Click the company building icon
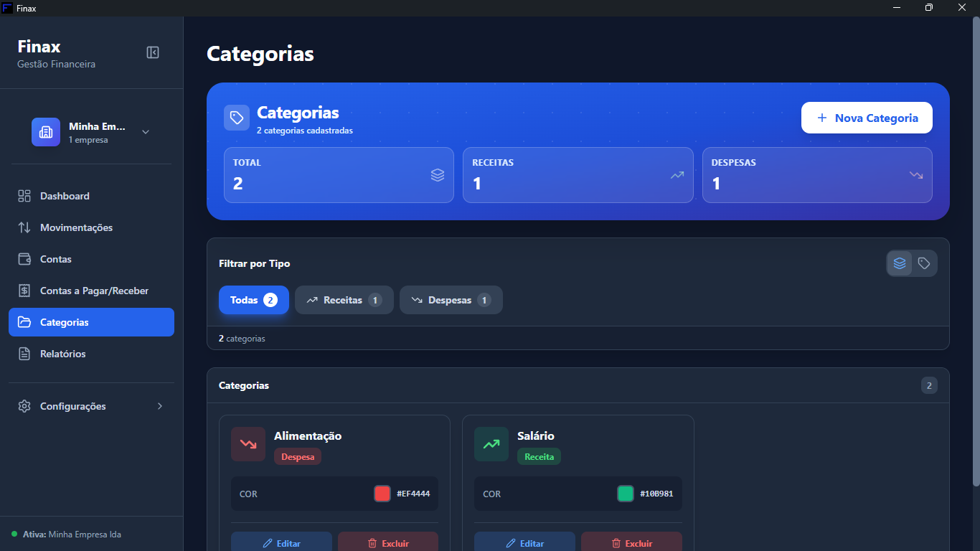The width and height of the screenshot is (980, 551). click(46, 132)
